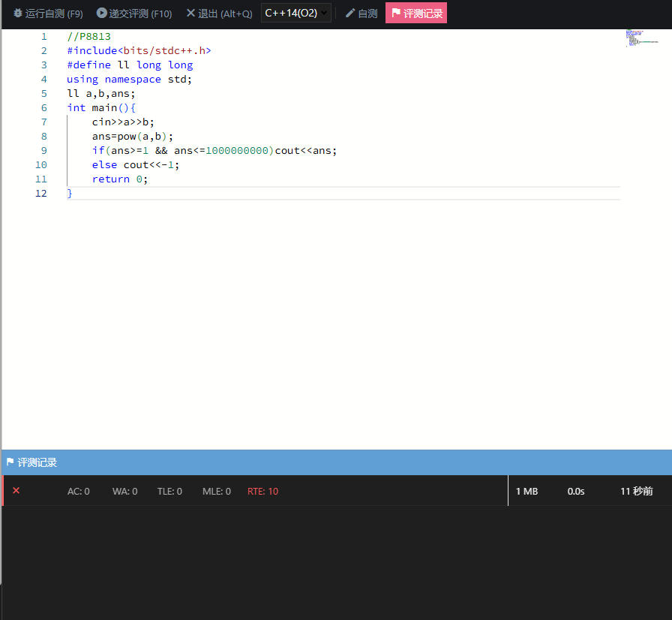Image resolution: width=672 pixels, height=620 pixels.
Task: Click the TLE: 0 result count
Action: [169, 492]
